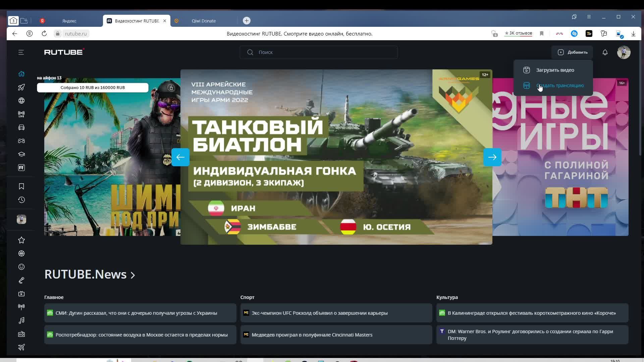
Task: Open news about Рокхолд ending career
Action: pyautogui.click(x=319, y=313)
